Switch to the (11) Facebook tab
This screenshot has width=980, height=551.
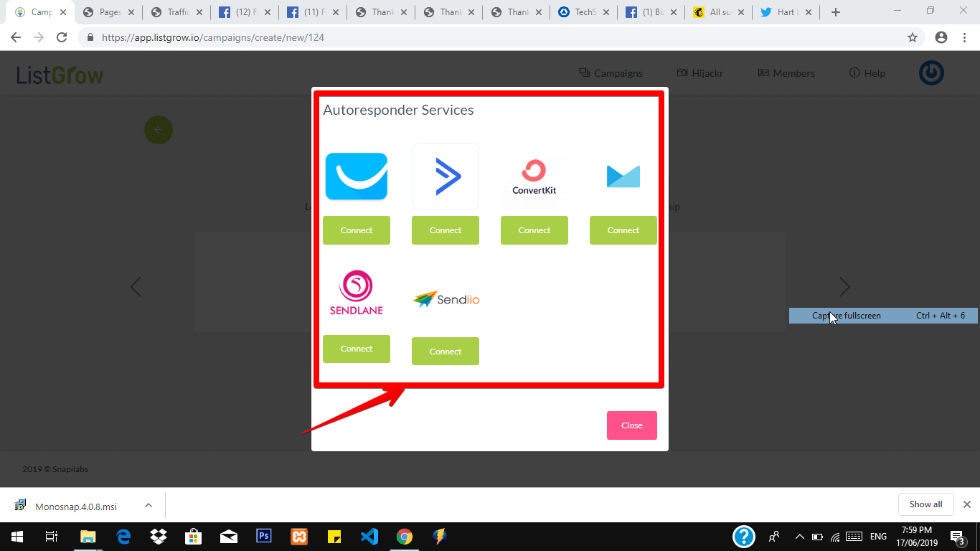[313, 12]
